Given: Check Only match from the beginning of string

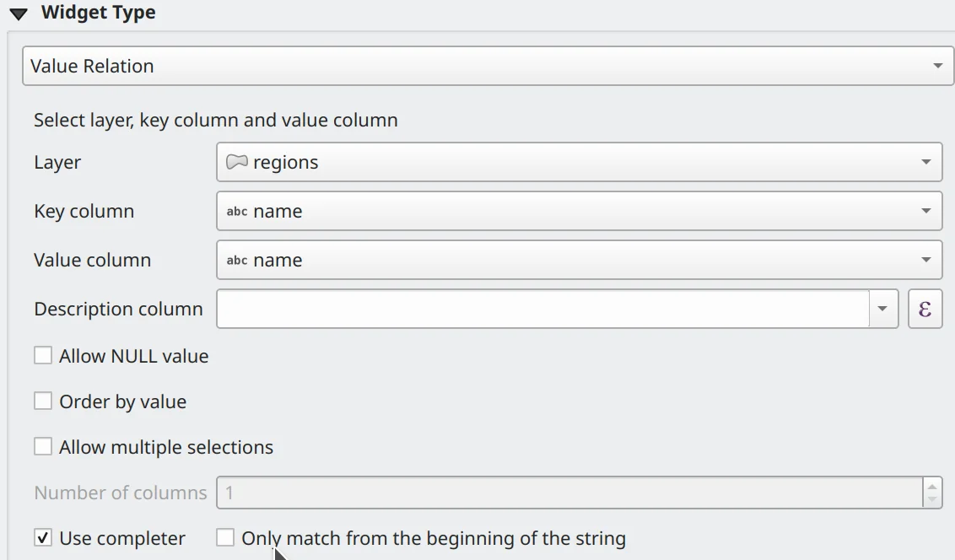Looking at the screenshot, I should point(225,538).
